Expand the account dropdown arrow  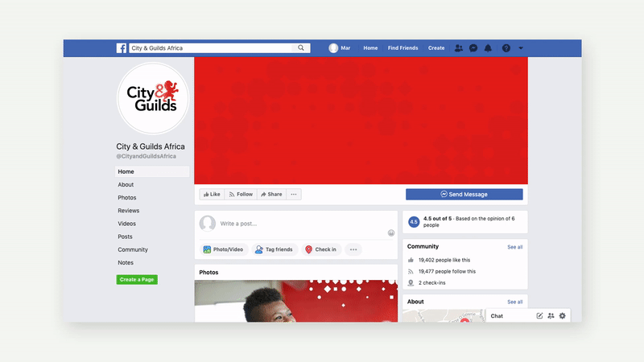(521, 48)
